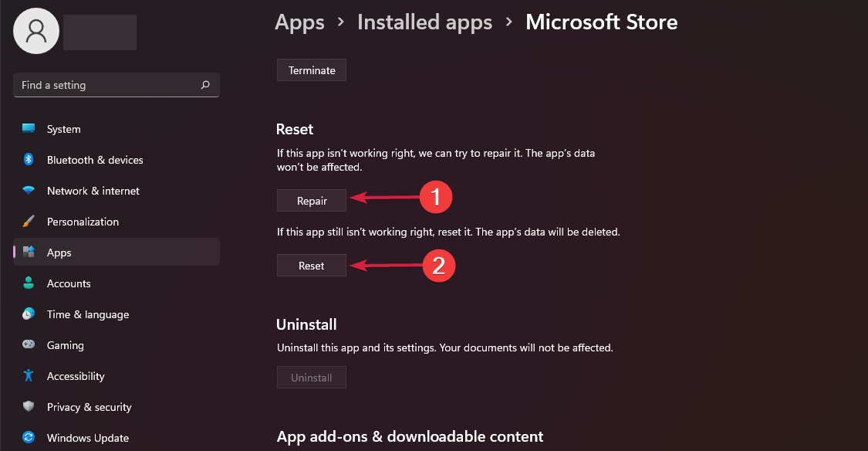868x451 pixels.
Task: Select the Apps sidebar item
Action: pyautogui.click(x=117, y=253)
